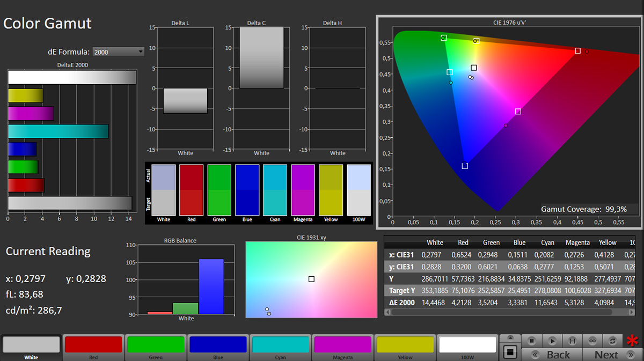644x361 pixels.
Task: Click the Magenta Actual/Target comparison swatch
Action: click(303, 190)
